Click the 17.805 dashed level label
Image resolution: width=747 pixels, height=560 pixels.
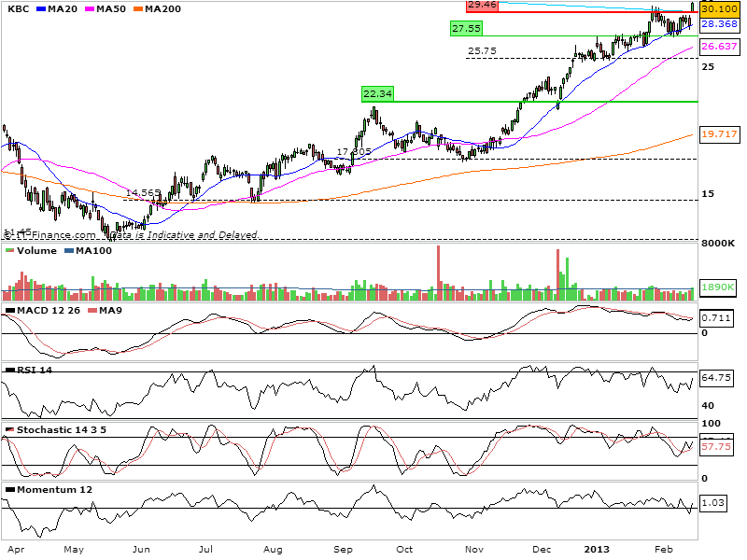(x=354, y=152)
